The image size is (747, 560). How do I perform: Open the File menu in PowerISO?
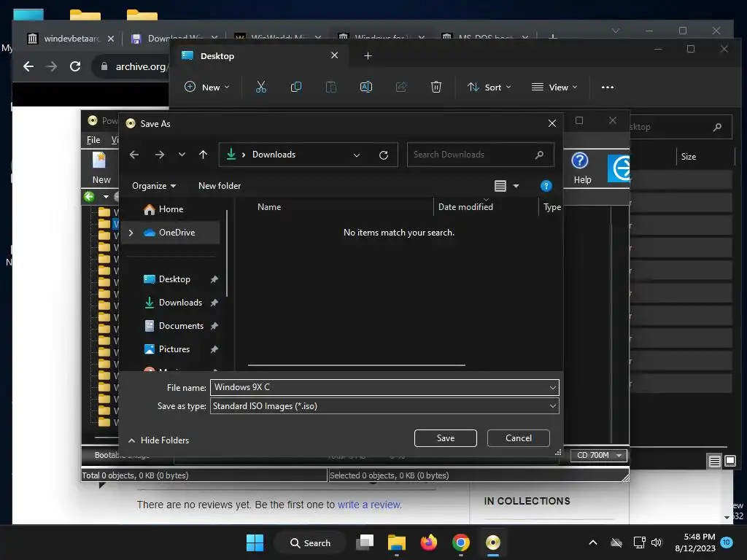click(93, 140)
